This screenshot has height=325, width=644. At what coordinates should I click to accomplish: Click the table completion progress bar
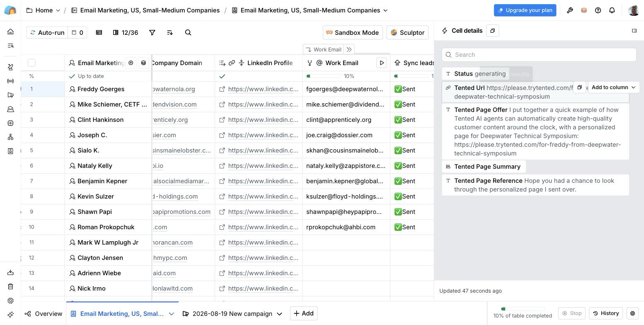[523, 309]
